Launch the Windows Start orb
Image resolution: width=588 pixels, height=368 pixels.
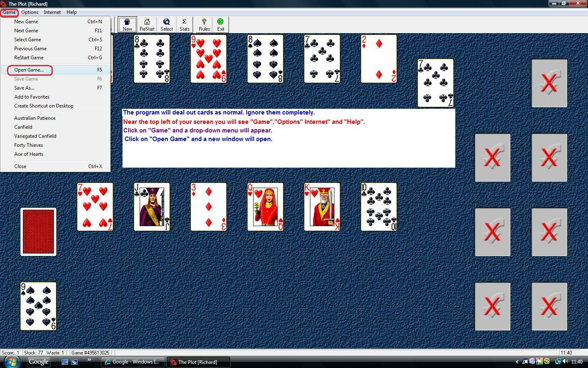(12, 361)
